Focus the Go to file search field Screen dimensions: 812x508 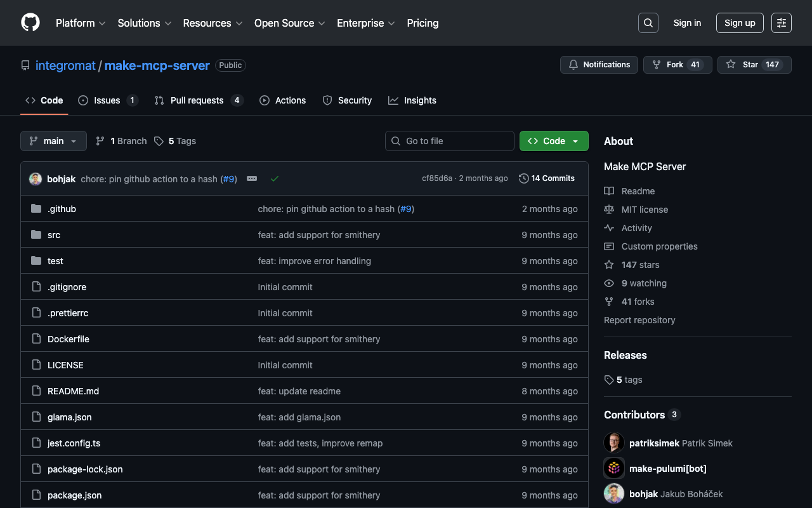[x=457, y=141]
